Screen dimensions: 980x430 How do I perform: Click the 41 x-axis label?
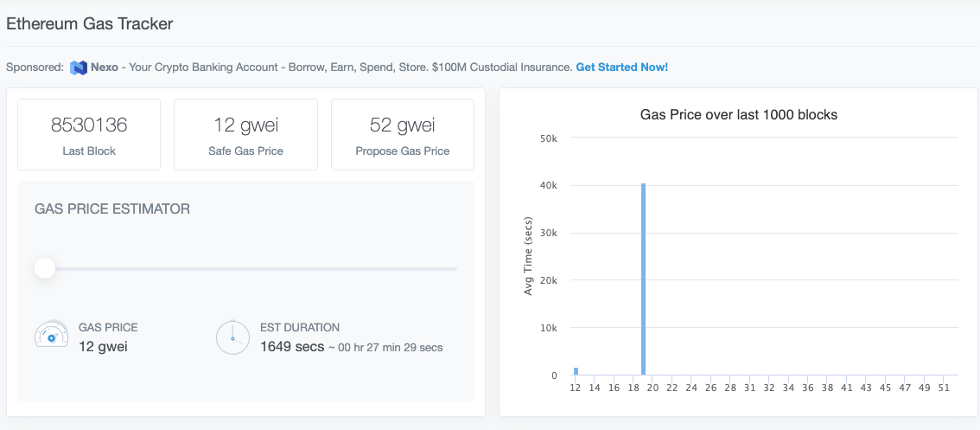tap(846, 388)
